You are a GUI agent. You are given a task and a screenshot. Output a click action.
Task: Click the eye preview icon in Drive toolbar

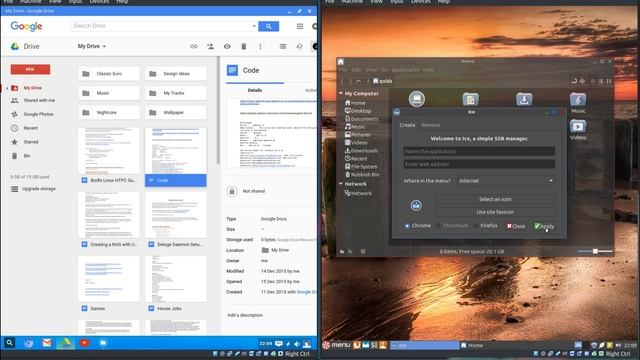pos(227,47)
